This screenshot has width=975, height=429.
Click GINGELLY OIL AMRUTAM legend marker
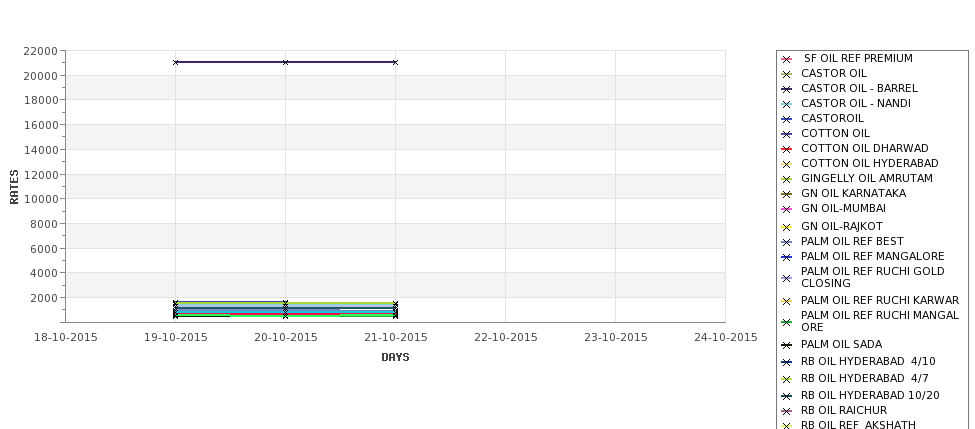[x=786, y=179]
